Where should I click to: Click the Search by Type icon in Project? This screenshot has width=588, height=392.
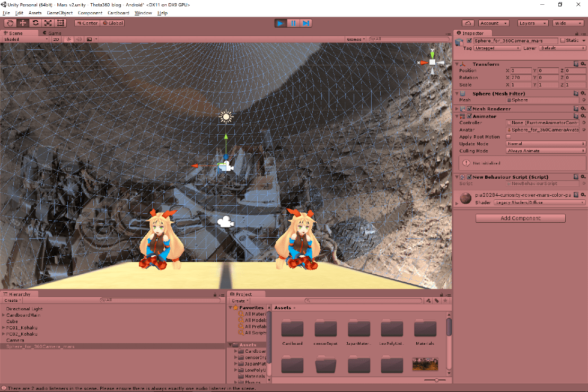(428, 301)
